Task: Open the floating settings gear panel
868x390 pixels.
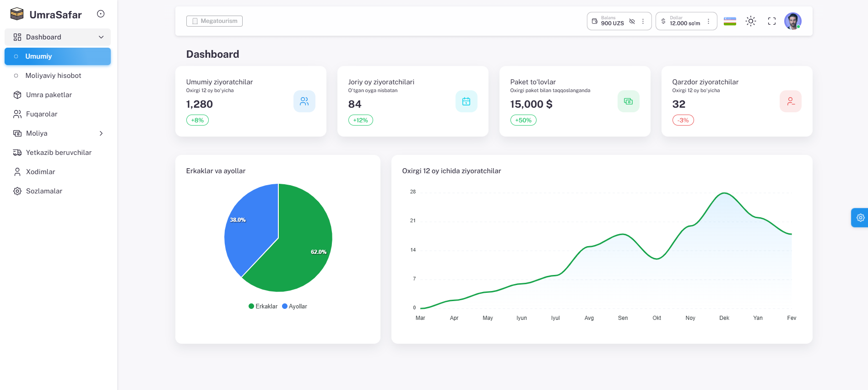Action: click(860, 218)
